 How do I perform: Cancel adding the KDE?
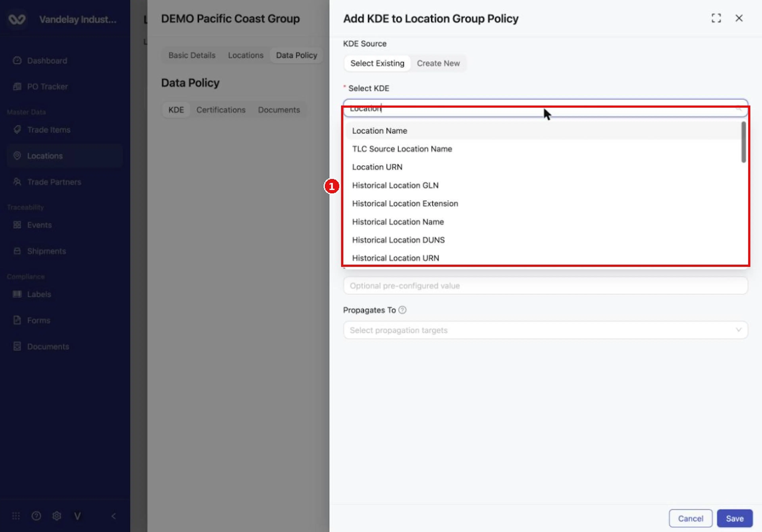[690, 518]
